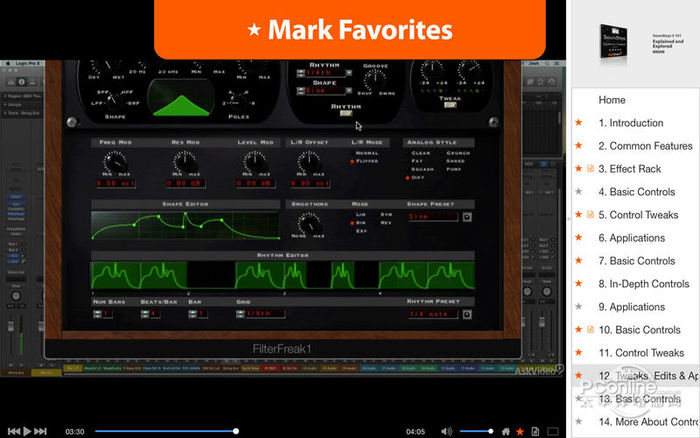Click the Beats/Bar stepper
The width and height of the screenshot is (700, 438).
click(x=145, y=314)
